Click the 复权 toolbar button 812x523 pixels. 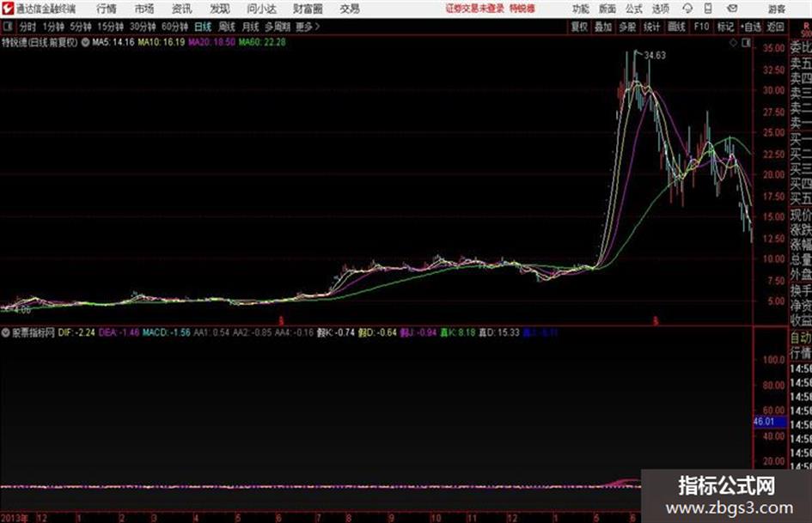coord(579,27)
